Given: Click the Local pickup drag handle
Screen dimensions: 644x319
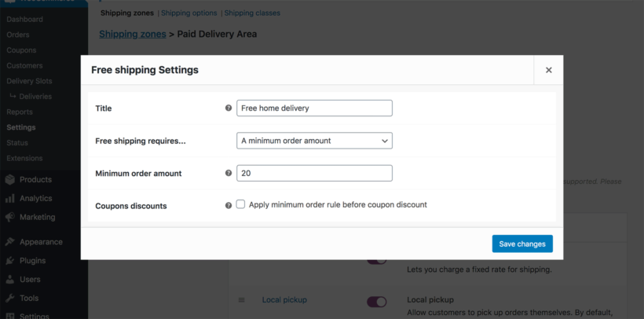Looking at the screenshot, I should (242, 300).
